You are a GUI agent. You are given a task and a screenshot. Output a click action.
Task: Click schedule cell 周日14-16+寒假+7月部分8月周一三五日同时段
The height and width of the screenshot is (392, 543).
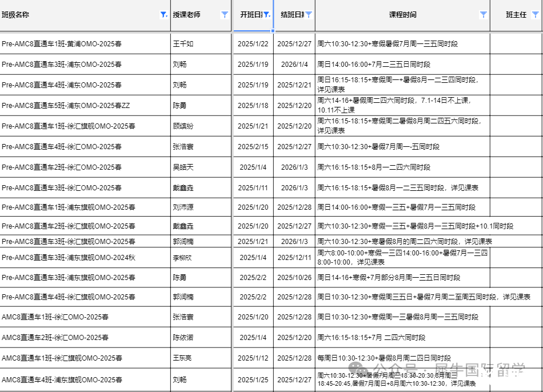point(402,278)
